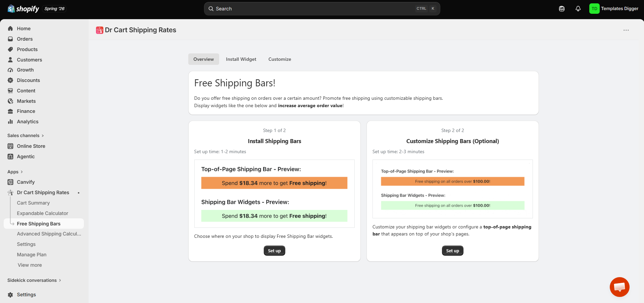Click the Canvify app icon
The image size is (644, 303).
[10, 182]
